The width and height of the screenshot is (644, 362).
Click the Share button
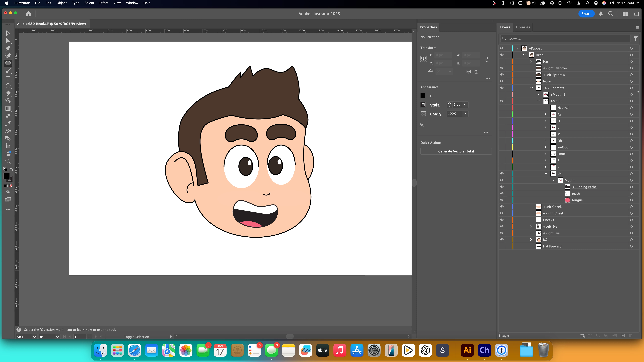[x=586, y=14]
